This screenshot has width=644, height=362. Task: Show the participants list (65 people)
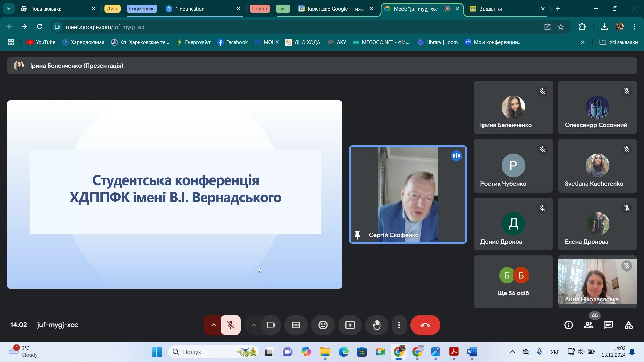point(589,325)
